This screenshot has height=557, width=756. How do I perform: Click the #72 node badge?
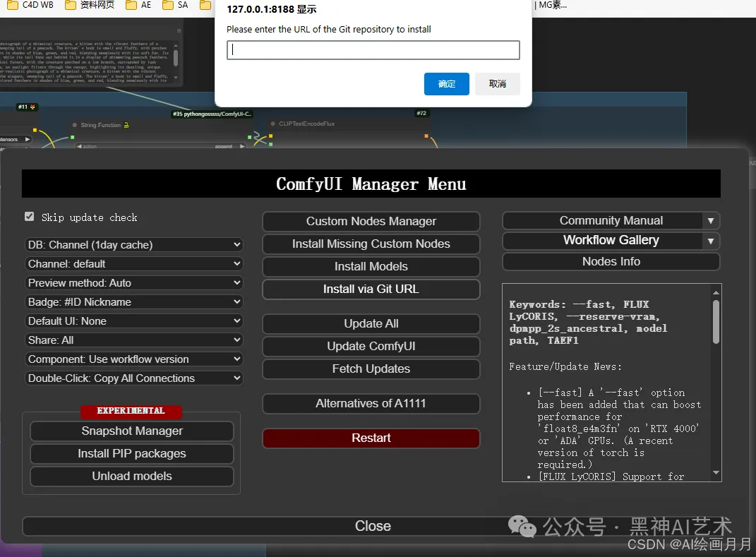pos(421,114)
